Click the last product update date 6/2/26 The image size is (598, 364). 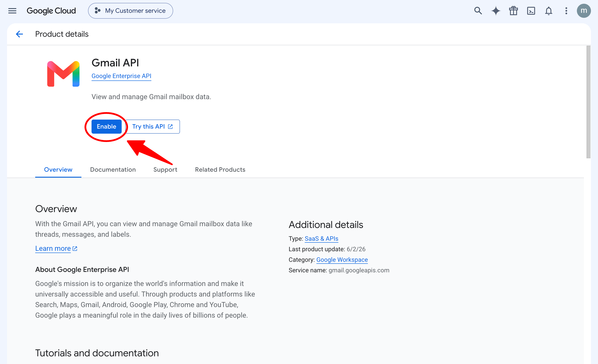coord(356,249)
